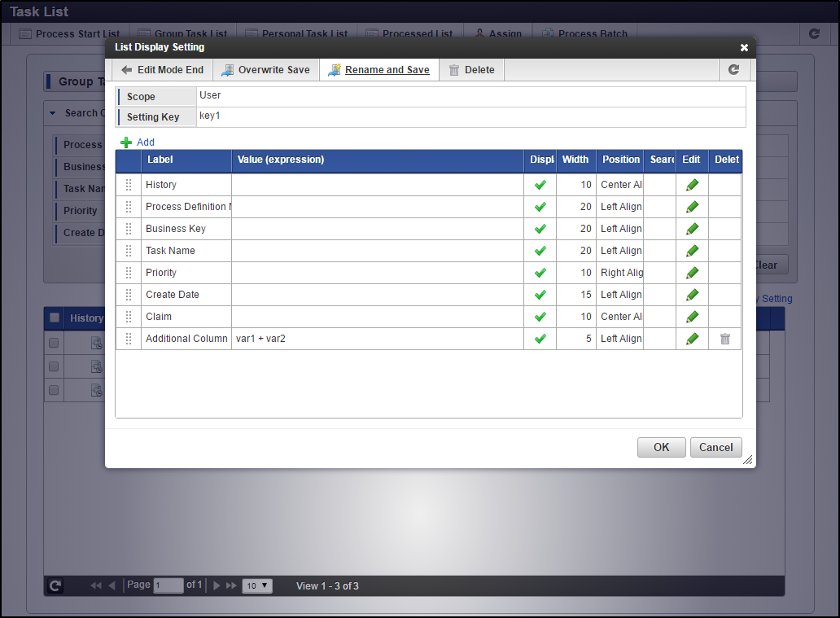Click the dialog resize grip corner

[748, 460]
